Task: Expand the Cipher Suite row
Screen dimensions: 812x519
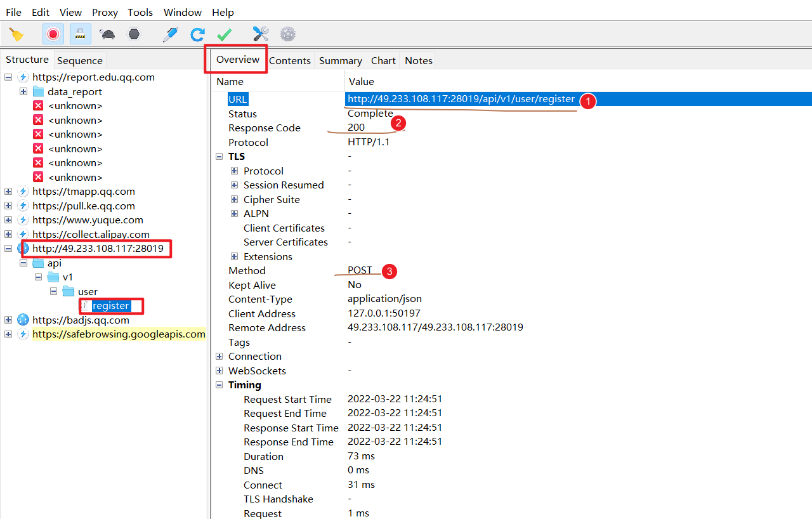Action: (x=235, y=199)
